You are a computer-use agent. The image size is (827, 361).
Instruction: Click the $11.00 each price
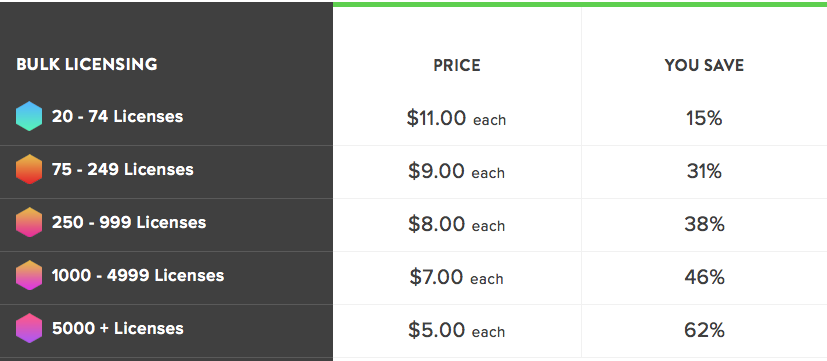(x=456, y=118)
